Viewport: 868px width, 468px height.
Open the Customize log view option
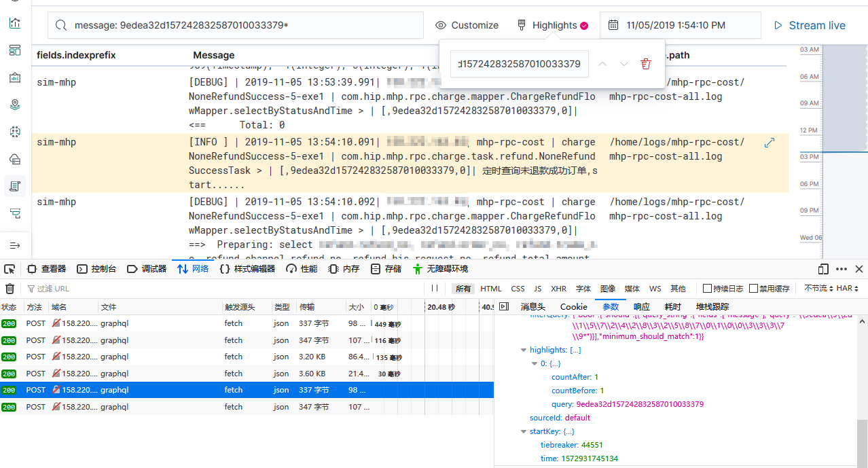coord(467,25)
